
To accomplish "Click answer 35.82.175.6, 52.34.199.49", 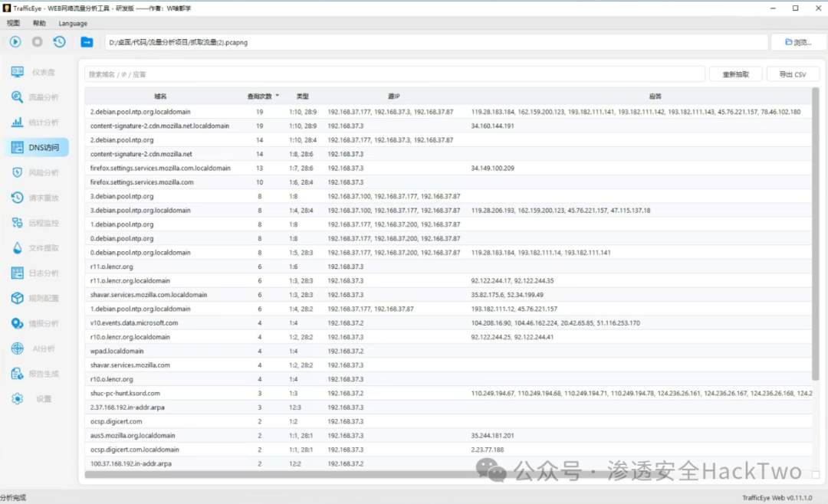I will pos(507,295).
